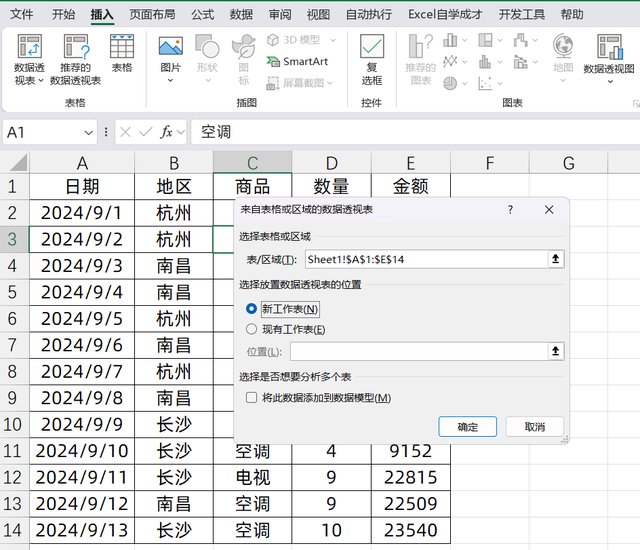
Task: Click the 表/区域 input field
Action: (427, 259)
